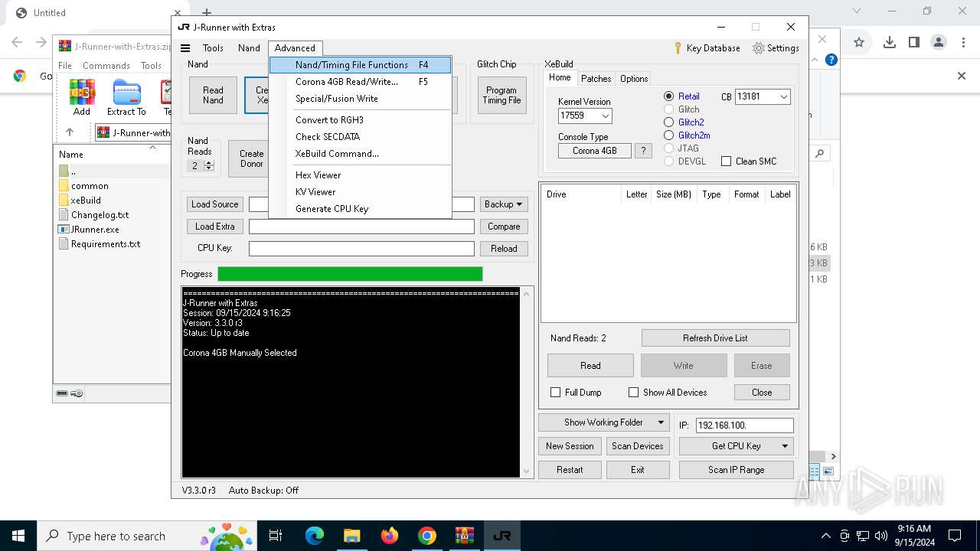The image size is (980, 551).
Task: Click the Corona 4GB console type button
Action: click(595, 151)
